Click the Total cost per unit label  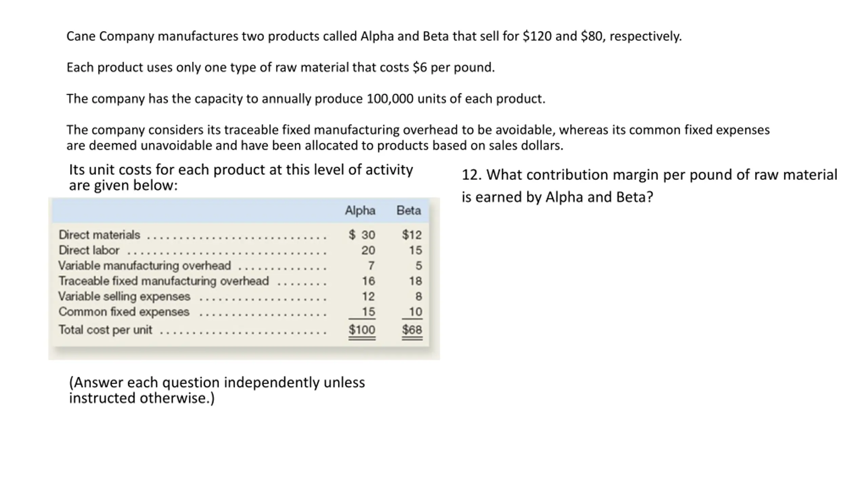click(x=105, y=330)
